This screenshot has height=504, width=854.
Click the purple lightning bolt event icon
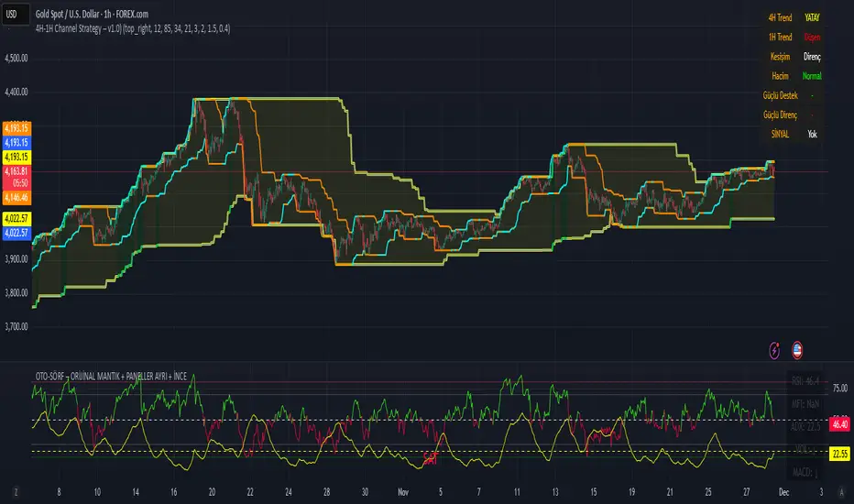coord(776,348)
